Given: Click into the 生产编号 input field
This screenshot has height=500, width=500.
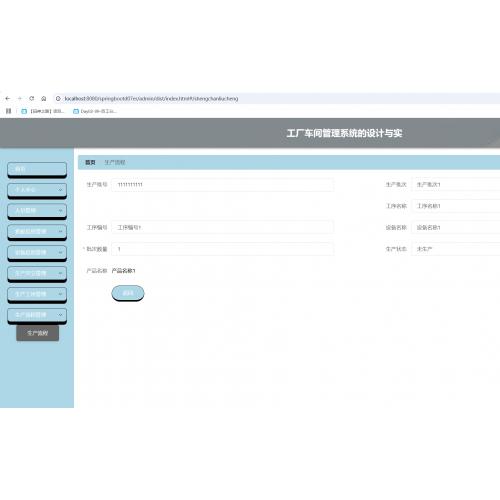Looking at the screenshot, I should (222, 185).
